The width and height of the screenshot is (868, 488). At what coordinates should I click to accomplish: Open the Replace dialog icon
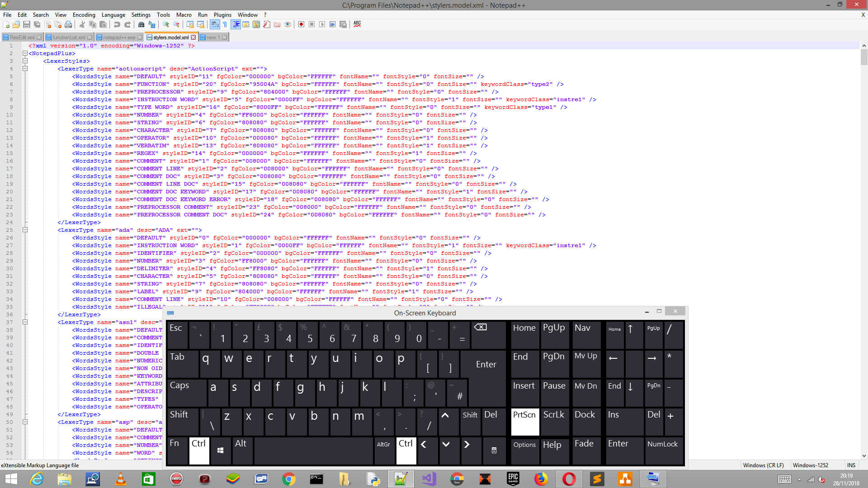click(152, 24)
